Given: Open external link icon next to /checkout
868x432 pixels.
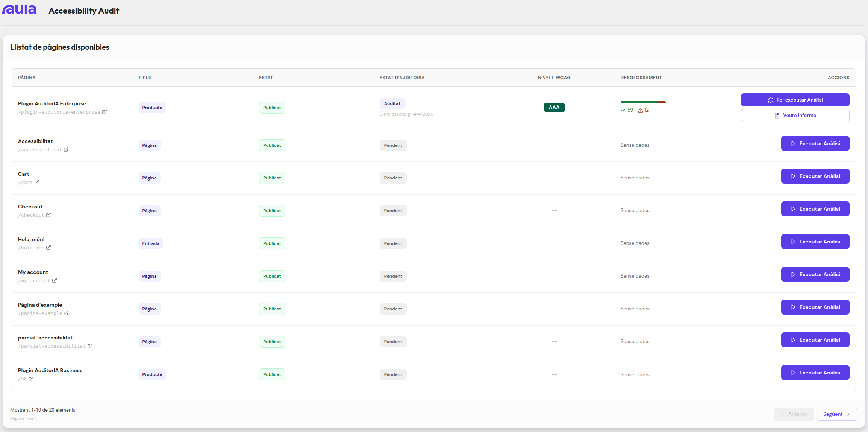Looking at the screenshot, I should point(48,215).
